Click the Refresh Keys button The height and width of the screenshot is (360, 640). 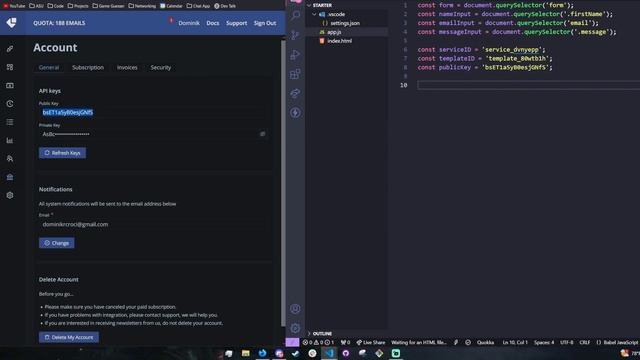[62, 153]
